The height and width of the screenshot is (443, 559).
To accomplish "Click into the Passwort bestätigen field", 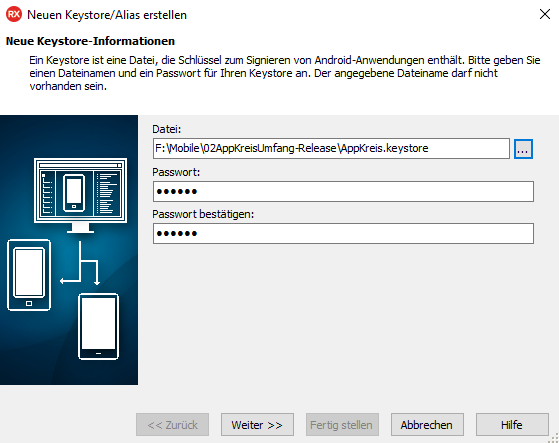I will pyautogui.click(x=343, y=233).
